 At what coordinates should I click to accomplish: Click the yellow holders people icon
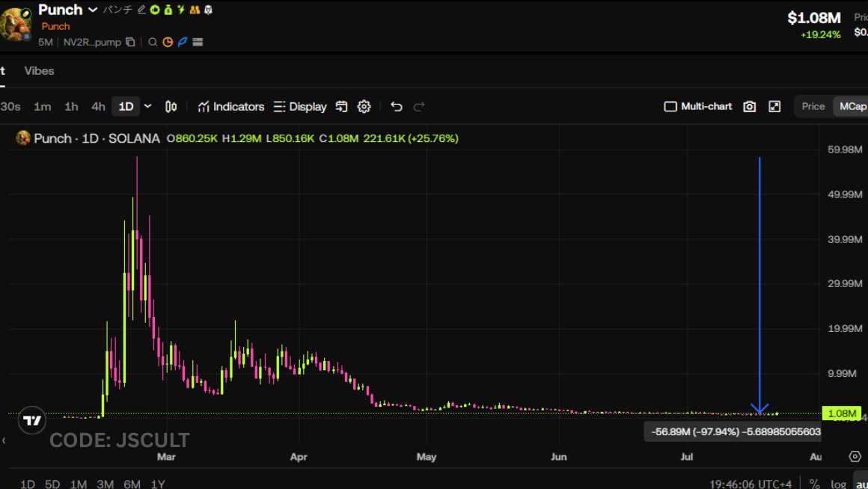point(195,10)
